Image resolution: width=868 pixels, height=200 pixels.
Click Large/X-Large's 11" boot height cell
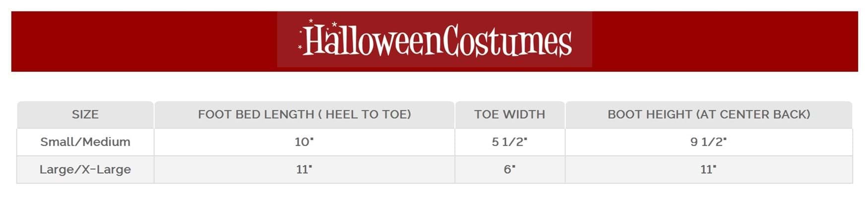[708, 169]
